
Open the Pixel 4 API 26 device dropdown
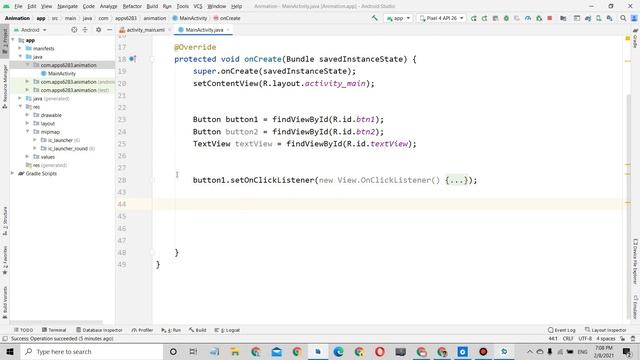441,18
